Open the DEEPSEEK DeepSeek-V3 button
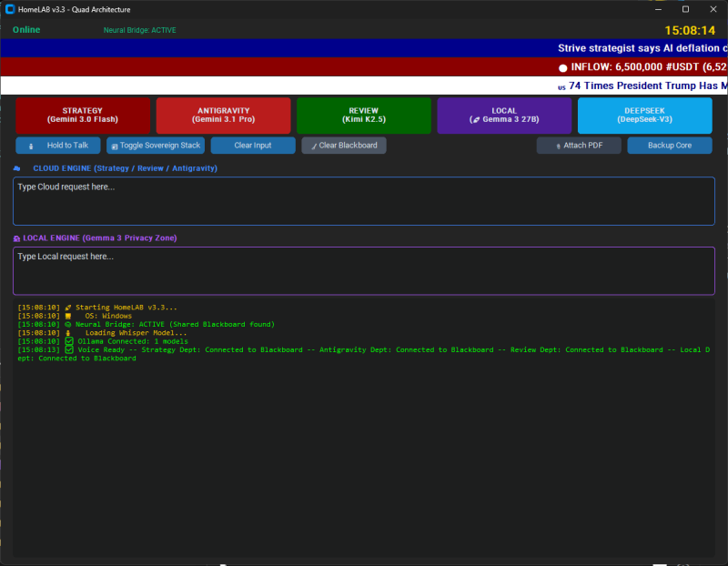Image resolution: width=728 pixels, height=566 pixels. [644, 116]
